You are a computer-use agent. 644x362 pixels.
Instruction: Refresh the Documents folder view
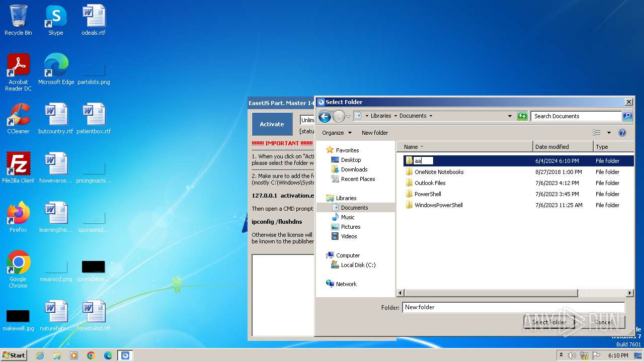tap(522, 116)
